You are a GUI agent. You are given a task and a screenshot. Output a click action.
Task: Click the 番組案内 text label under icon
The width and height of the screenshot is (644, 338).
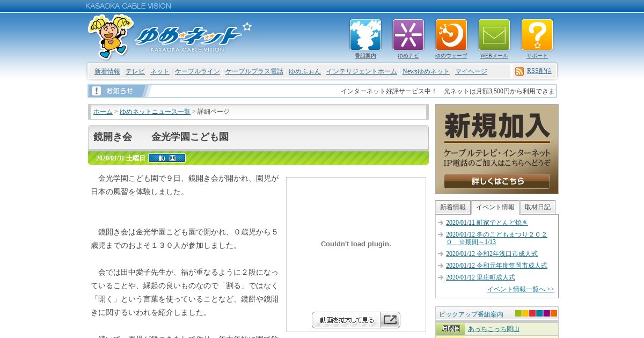coord(365,56)
